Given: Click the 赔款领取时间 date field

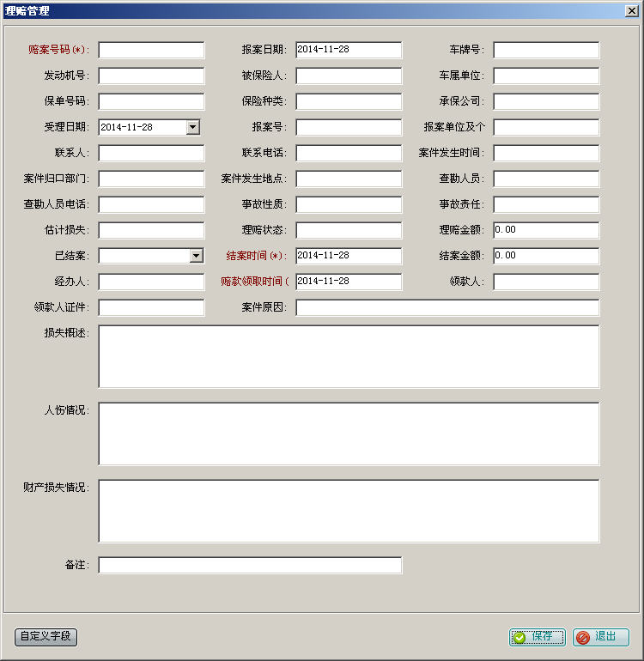Looking at the screenshot, I should (x=349, y=282).
